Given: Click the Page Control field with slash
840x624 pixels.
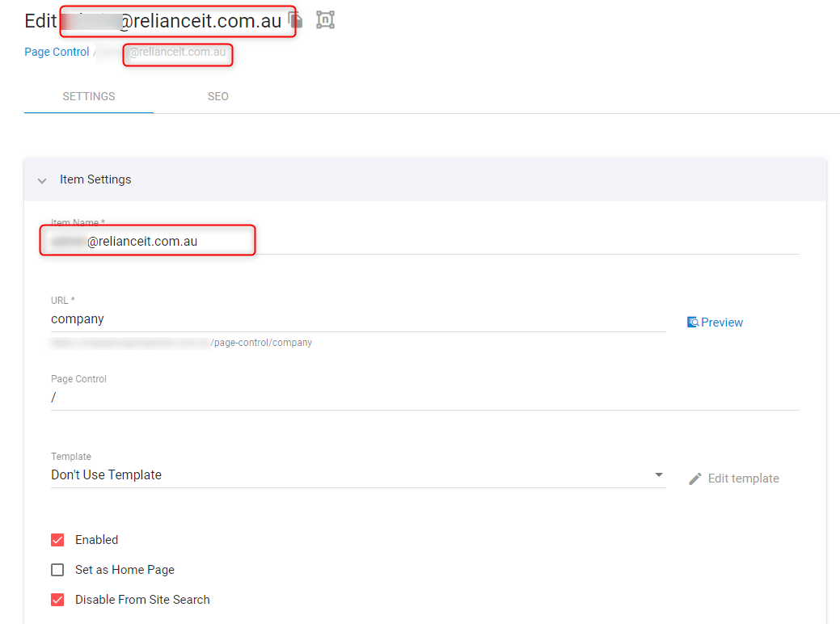Looking at the screenshot, I should click(x=424, y=398).
